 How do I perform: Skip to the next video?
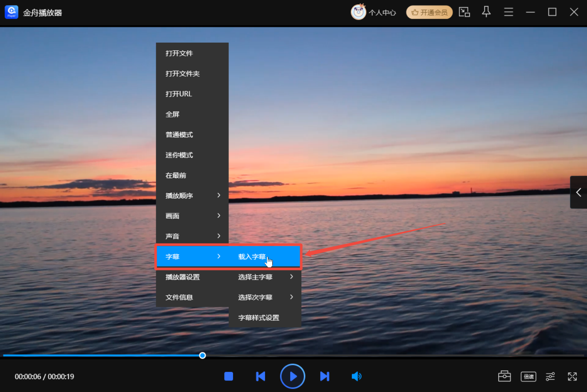pyautogui.click(x=325, y=376)
